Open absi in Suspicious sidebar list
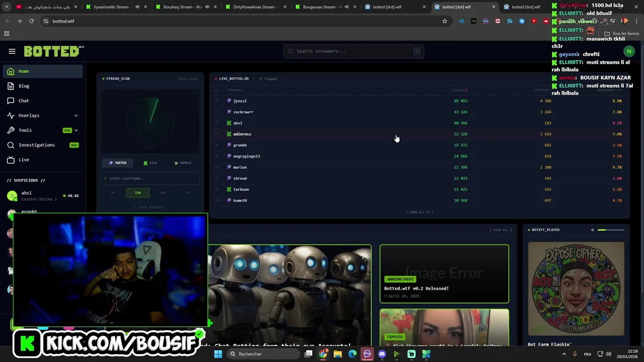The width and height of the screenshot is (644, 362). pos(43,196)
